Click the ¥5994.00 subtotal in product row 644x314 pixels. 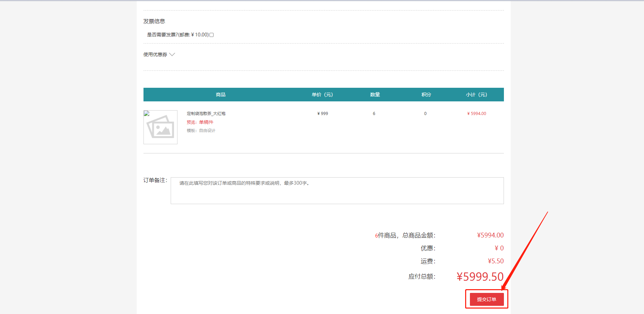[476, 114]
